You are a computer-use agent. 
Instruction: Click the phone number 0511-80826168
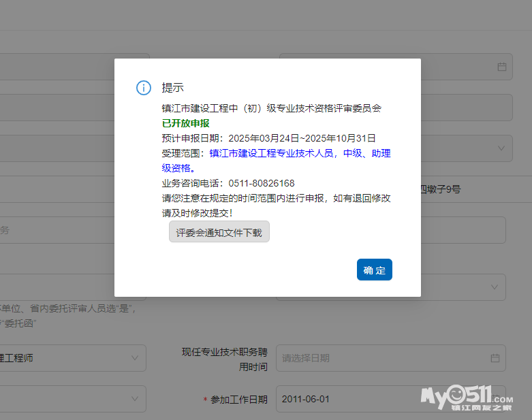262,183
